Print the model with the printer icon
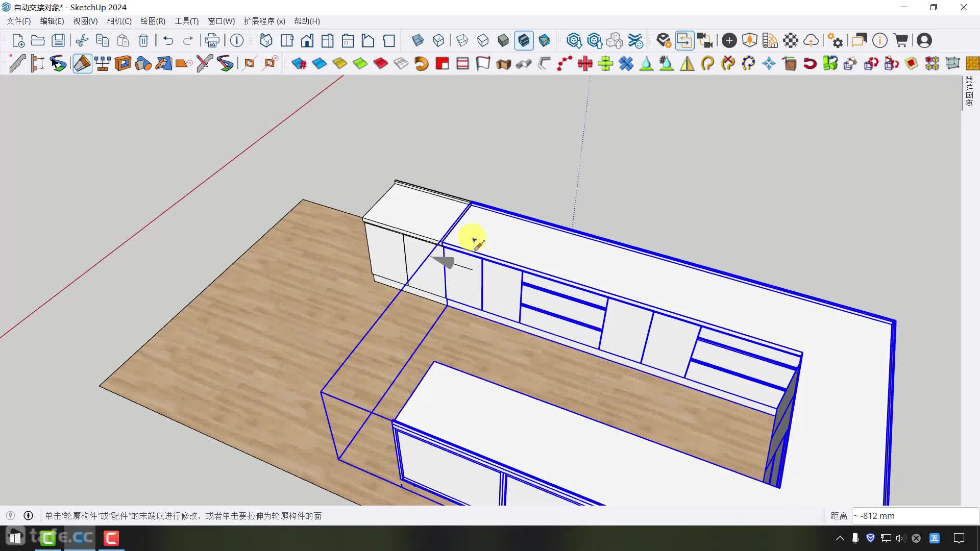Image resolution: width=980 pixels, height=551 pixels. [212, 40]
